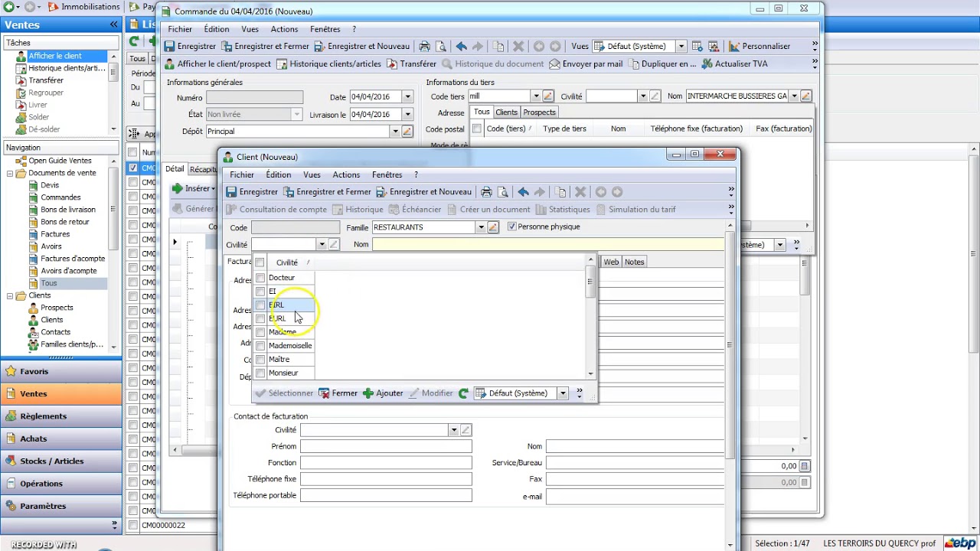Screen dimensions: 980x551
Task: Click the green Ajouter plus icon
Action: pos(368,393)
